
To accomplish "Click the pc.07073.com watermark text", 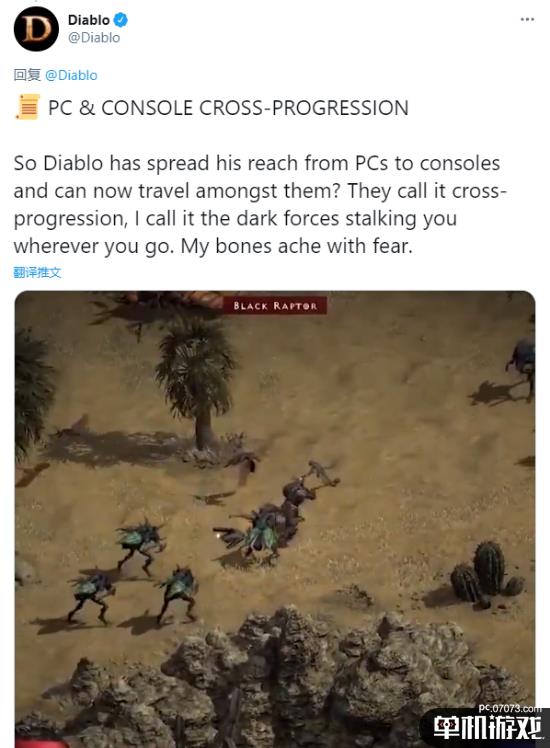I will point(509,709).
